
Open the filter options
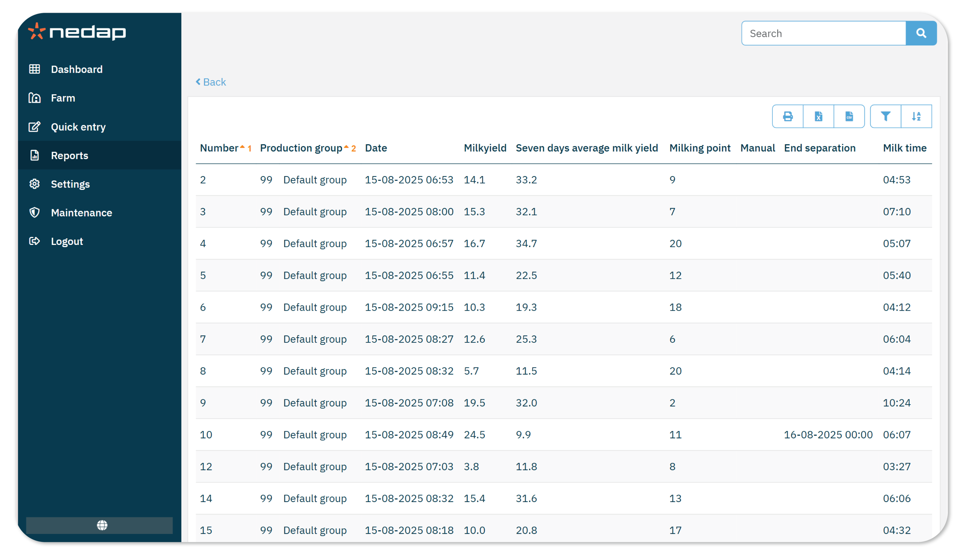885,117
